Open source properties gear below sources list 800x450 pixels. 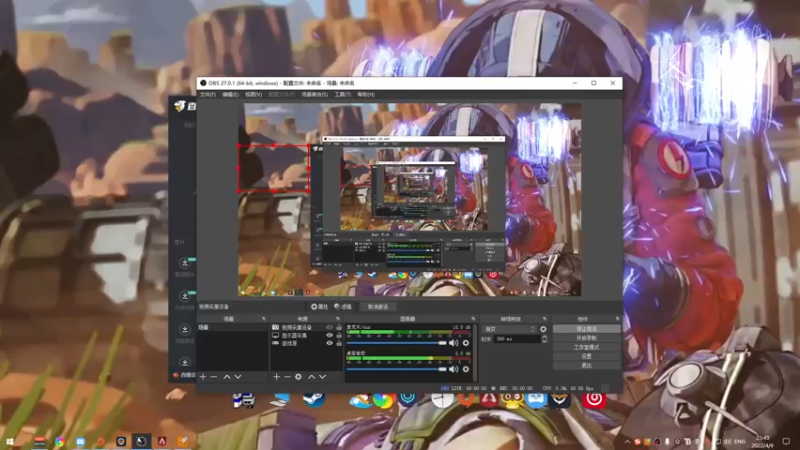298,377
